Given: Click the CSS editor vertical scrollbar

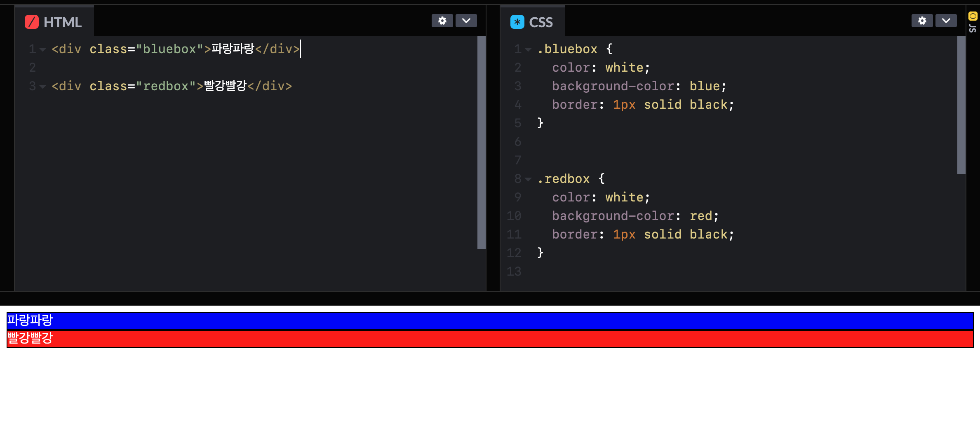Looking at the screenshot, I should 961,105.
